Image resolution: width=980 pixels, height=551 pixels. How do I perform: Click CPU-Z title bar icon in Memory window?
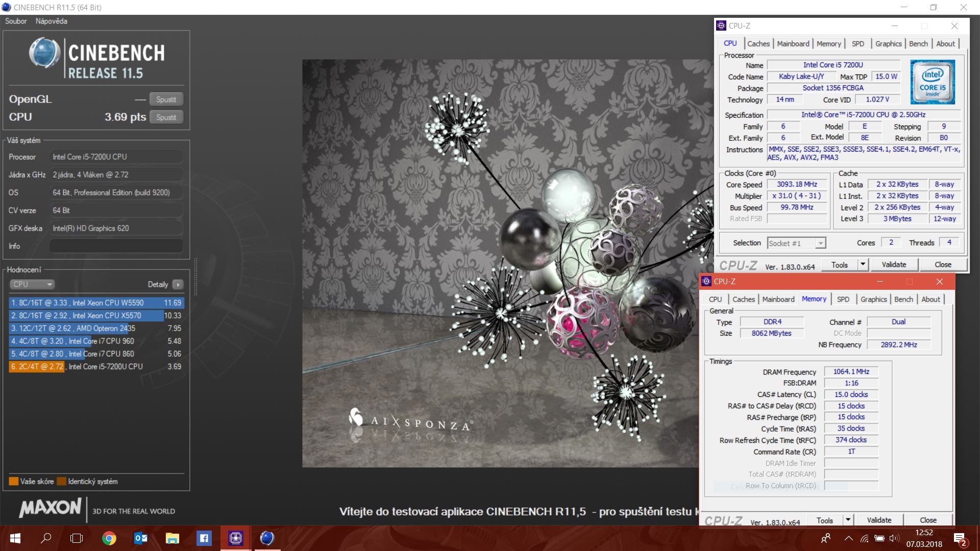coord(706,281)
